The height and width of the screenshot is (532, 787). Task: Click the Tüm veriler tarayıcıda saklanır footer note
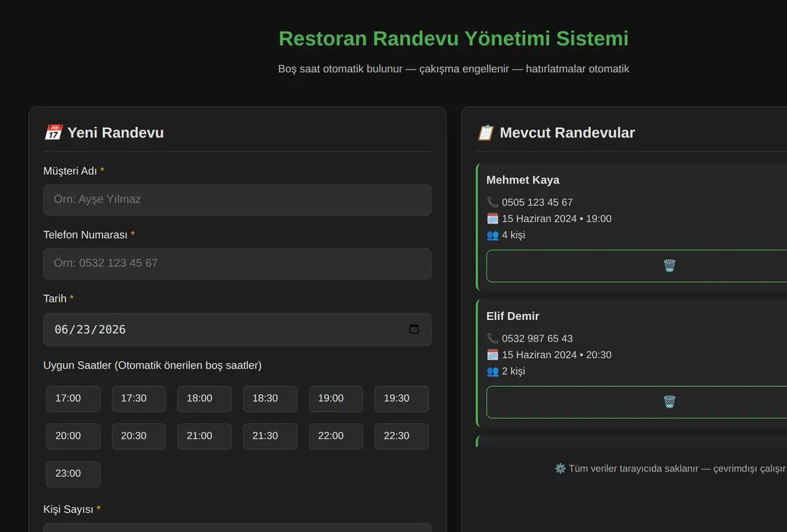pyautogui.click(x=670, y=468)
